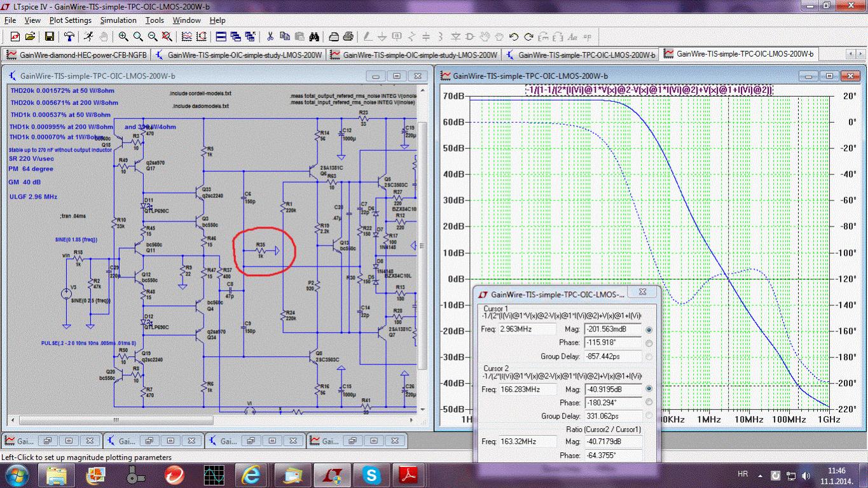The width and height of the screenshot is (868, 488).
Task: Click the Zoom area magnifier icon
Action: 138,36
